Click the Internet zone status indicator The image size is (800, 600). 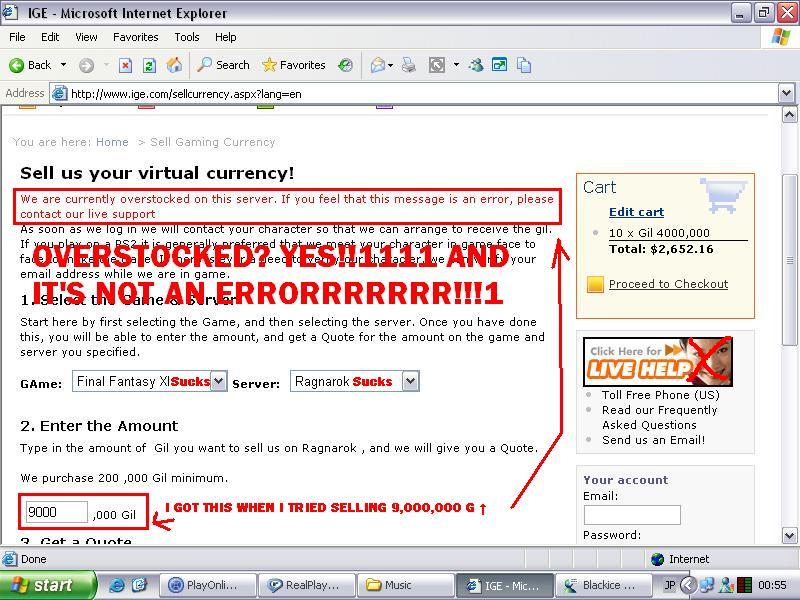(x=680, y=559)
